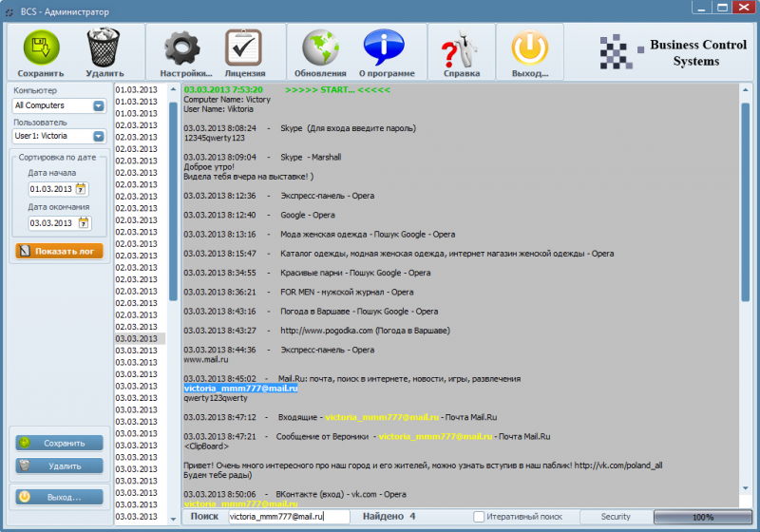The height and width of the screenshot is (532, 760).
Task: Click the START log header line
Action: point(287,89)
